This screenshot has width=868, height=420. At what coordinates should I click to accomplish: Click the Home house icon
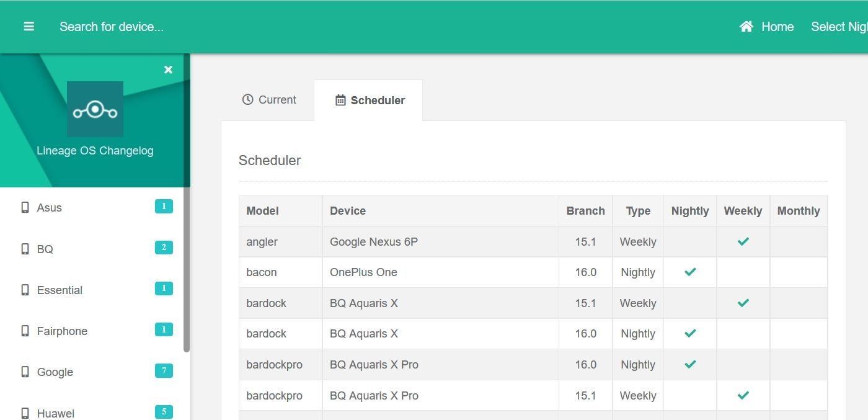[x=746, y=27]
